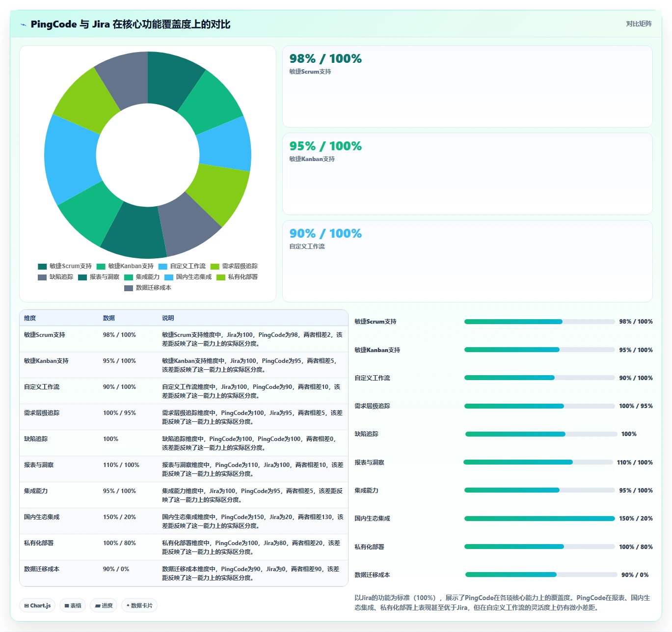Image resolution: width=672 pixels, height=632 pixels.
Task: Toggle the 数据迁移成本 legend entry
Action: point(148,288)
